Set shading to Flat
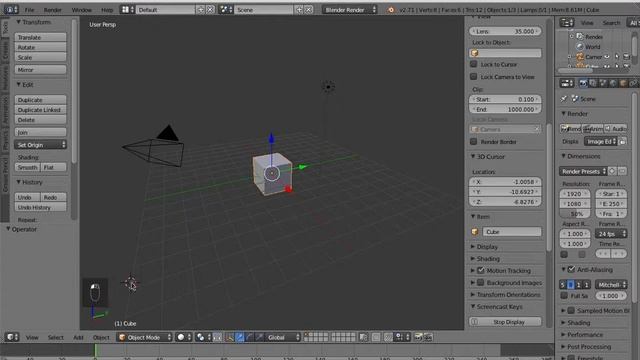 click(53, 167)
